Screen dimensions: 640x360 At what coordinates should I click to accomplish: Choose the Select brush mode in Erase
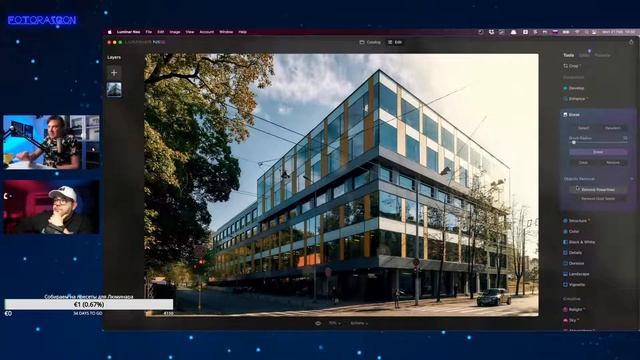[583, 128]
